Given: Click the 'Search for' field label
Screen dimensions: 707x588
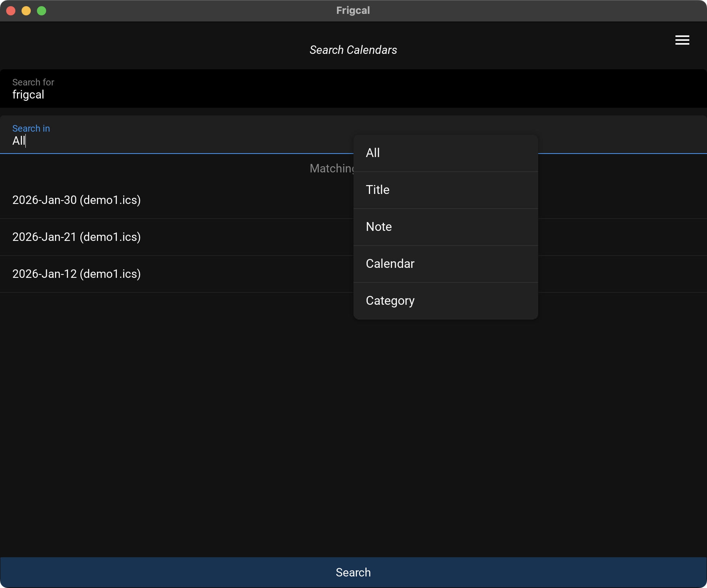Looking at the screenshot, I should 33,82.
